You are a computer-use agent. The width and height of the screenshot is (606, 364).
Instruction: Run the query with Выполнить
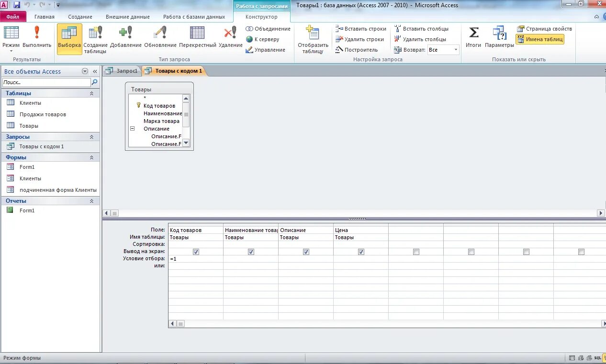tap(37, 38)
